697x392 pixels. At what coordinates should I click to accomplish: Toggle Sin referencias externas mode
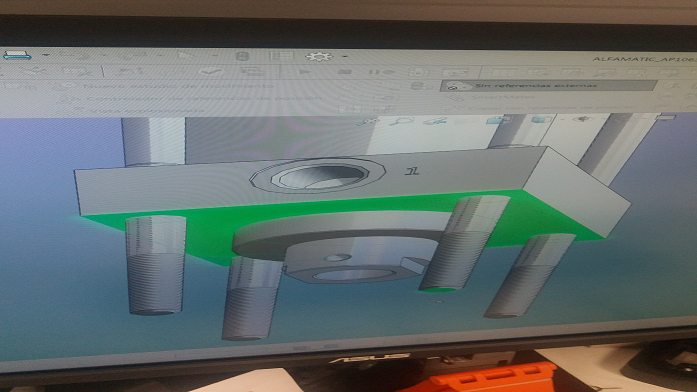548,85
